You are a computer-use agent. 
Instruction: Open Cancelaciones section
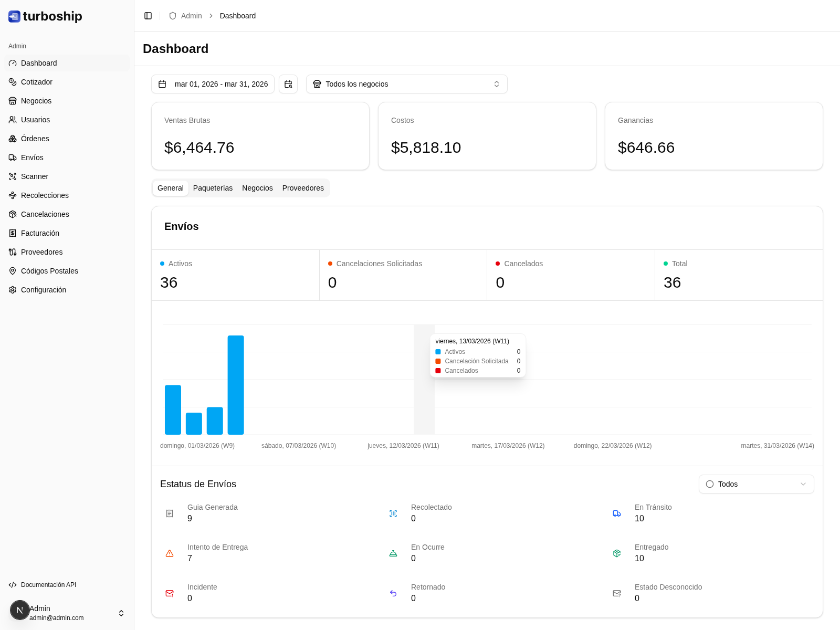pyautogui.click(x=45, y=214)
